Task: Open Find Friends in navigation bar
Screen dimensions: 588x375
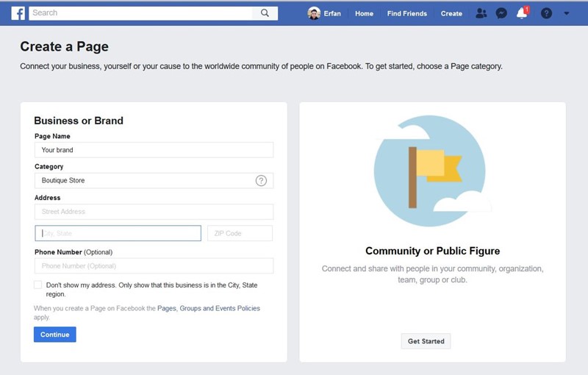Action: [406, 13]
